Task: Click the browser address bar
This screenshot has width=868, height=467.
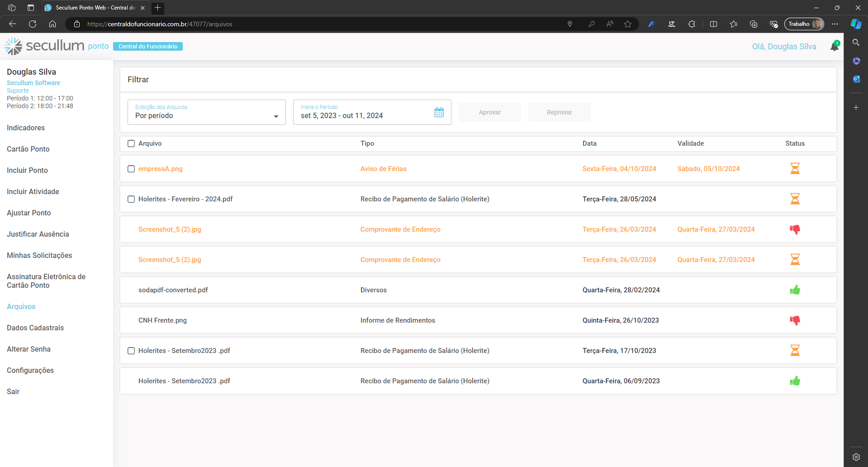Action: pyautogui.click(x=317, y=24)
